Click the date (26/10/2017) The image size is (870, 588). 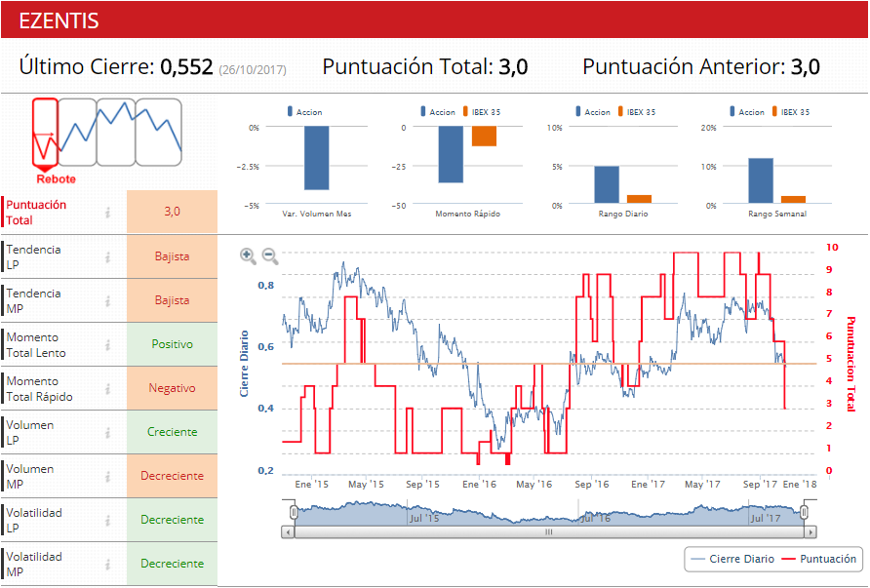pos(253,70)
